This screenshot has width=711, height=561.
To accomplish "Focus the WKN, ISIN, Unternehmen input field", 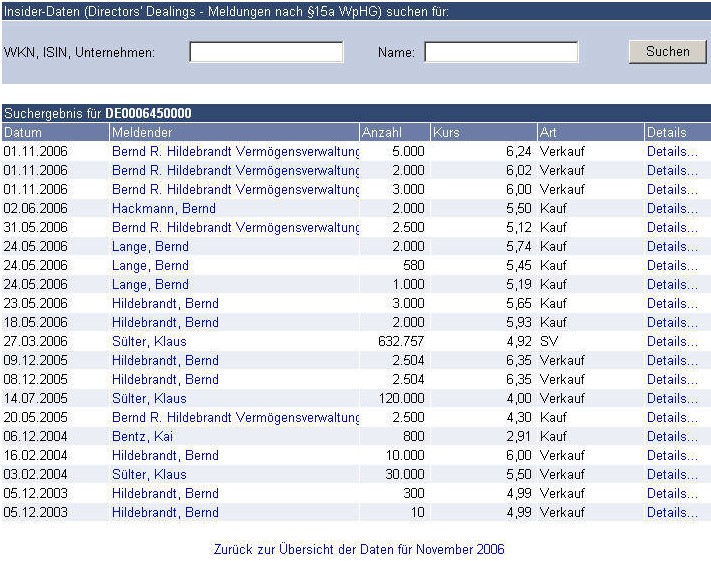I will pyautogui.click(x=266, y=52).
